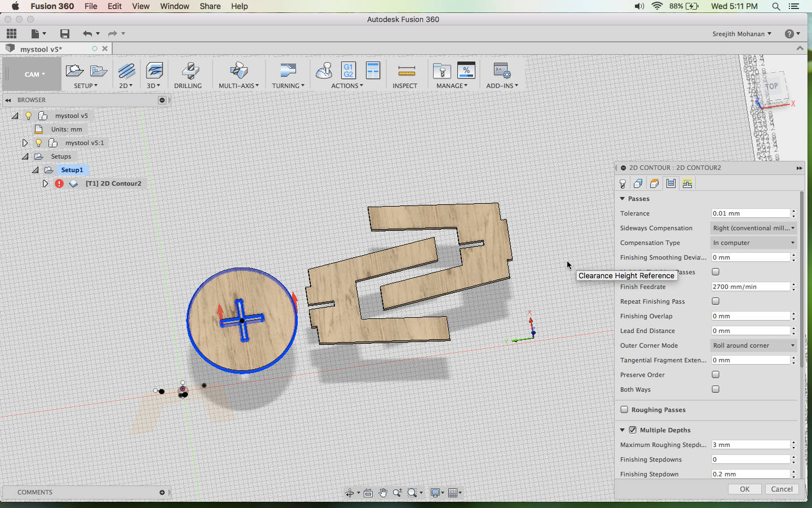
Task: Select the Turning tool icon
Action: [288, 71]
